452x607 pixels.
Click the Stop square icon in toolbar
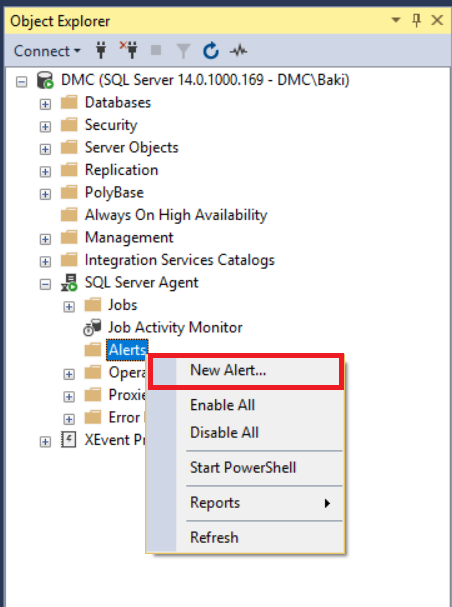click(156, 50)
